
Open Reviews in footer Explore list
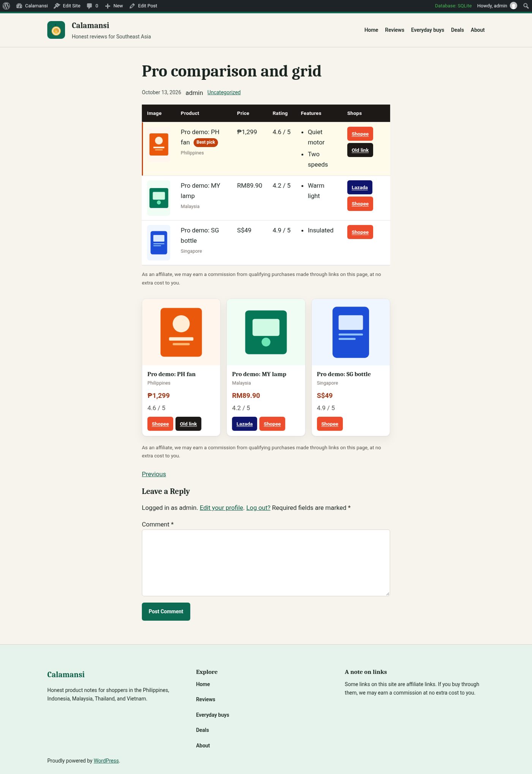point(206,699)
